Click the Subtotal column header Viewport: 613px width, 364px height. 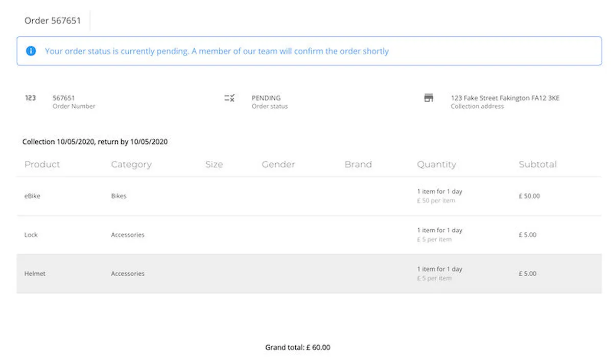coord(537,164)
